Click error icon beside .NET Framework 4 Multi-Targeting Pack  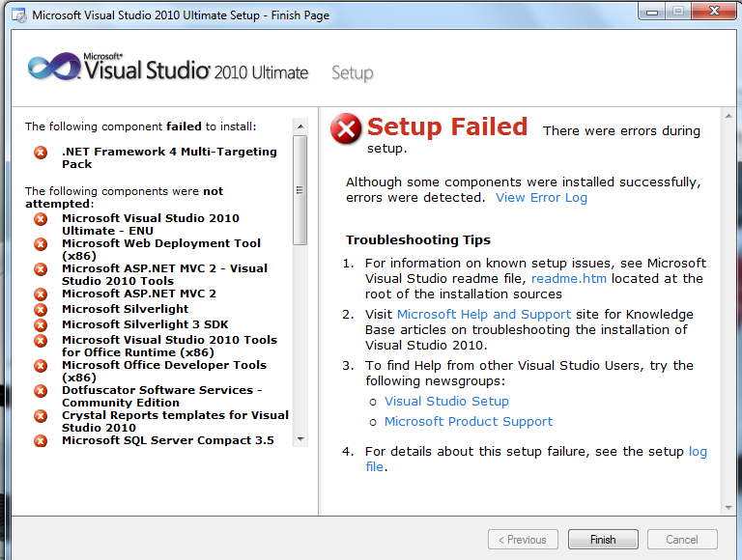tap(41, 153)
